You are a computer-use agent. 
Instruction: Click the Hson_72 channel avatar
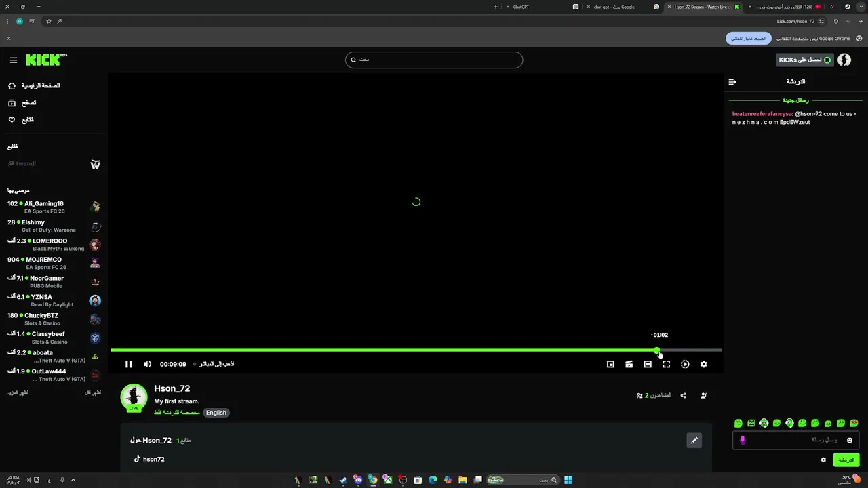click(134, 398)
